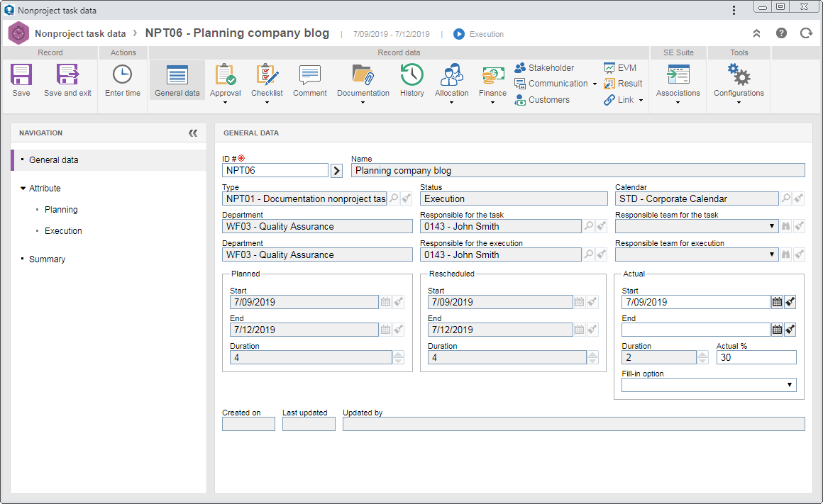Image resolution: width=823 pixels, height=504 pixels.
Task: Open the Documentation folder icon
Action: (x=363, y=74)
